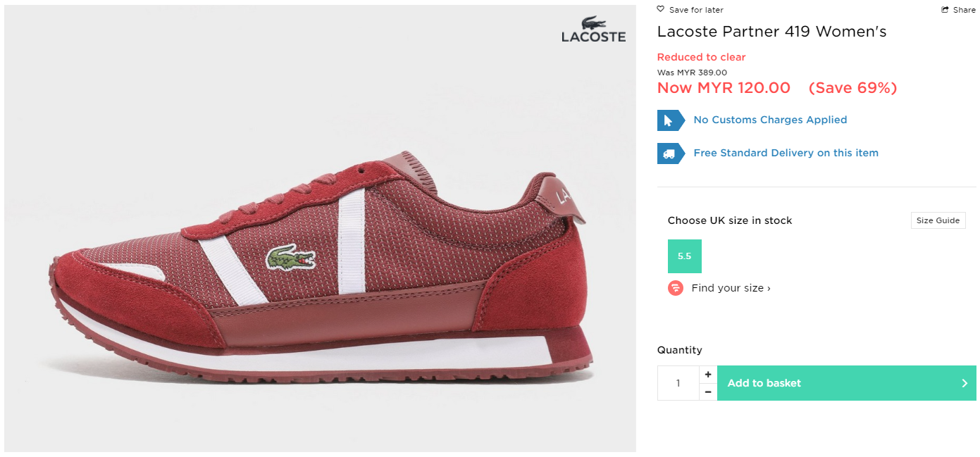Decrease quantity with the minus button

pos(708,392)
